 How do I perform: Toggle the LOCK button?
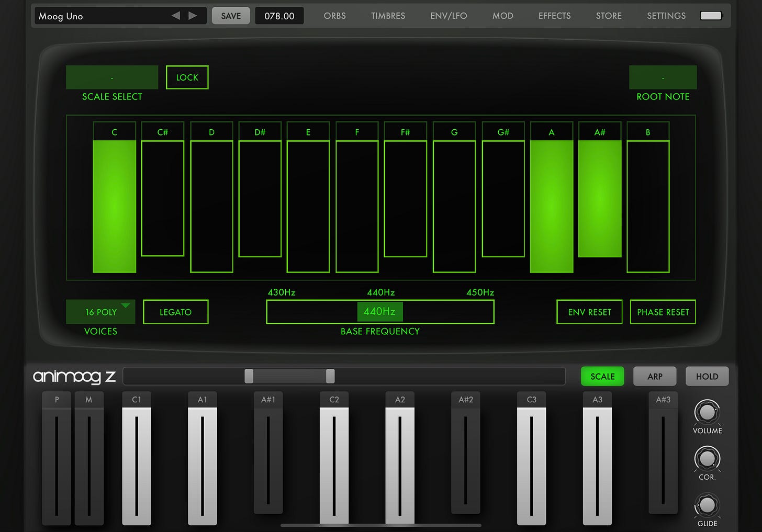tap(187, 77)
